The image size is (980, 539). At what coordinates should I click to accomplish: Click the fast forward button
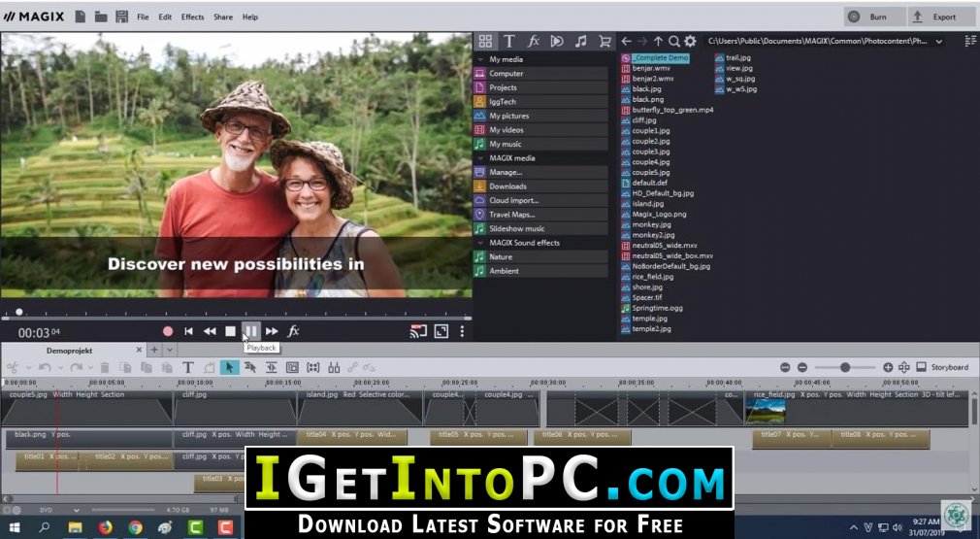(272, 331)
